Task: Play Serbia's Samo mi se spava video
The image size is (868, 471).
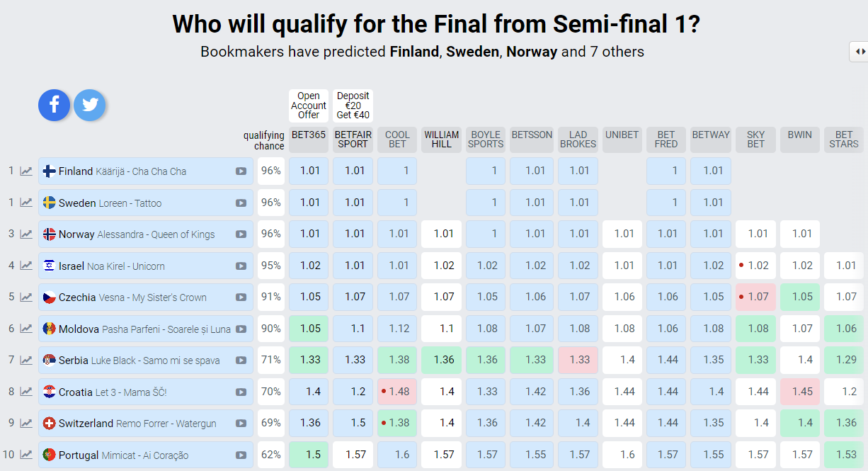Action: click(241, 361)
